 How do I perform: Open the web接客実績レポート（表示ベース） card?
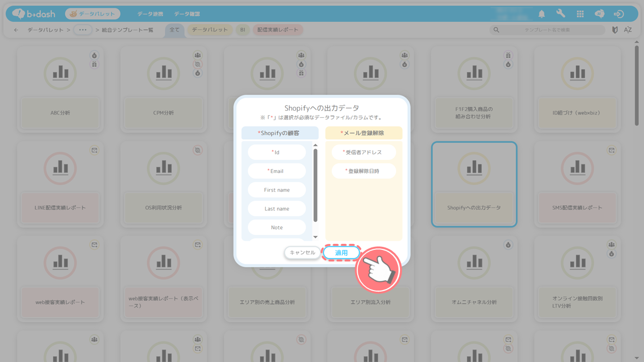click(x=164, y=279)
